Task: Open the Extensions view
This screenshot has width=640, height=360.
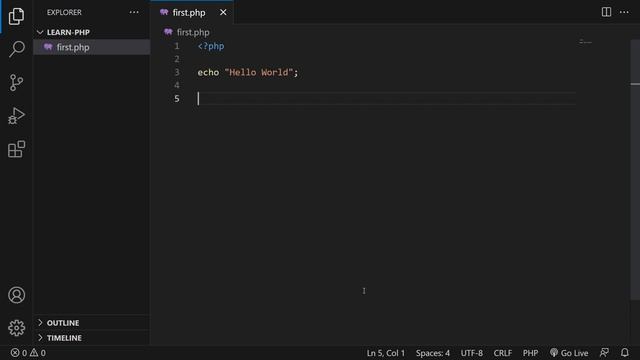Action: [x=16, y=149]
